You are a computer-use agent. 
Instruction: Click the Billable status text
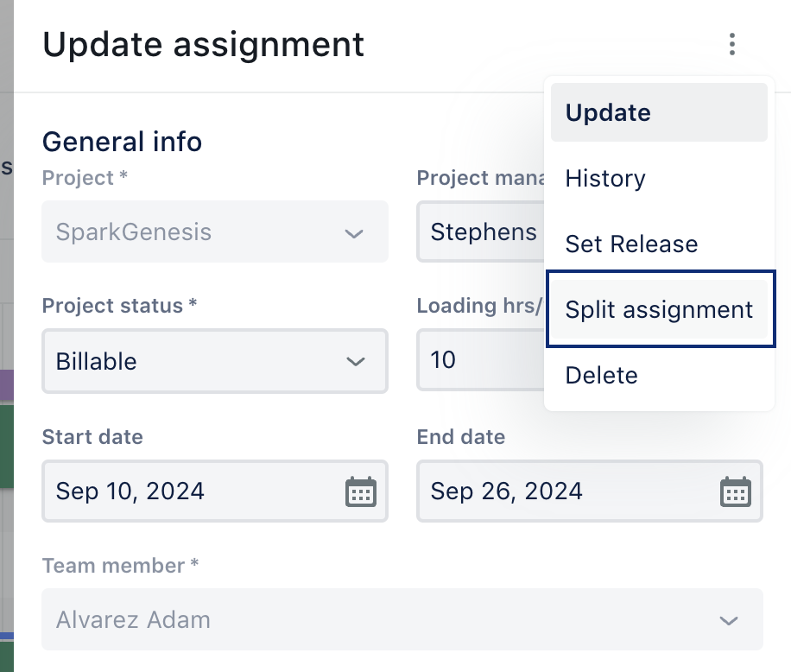coord(97,361)
